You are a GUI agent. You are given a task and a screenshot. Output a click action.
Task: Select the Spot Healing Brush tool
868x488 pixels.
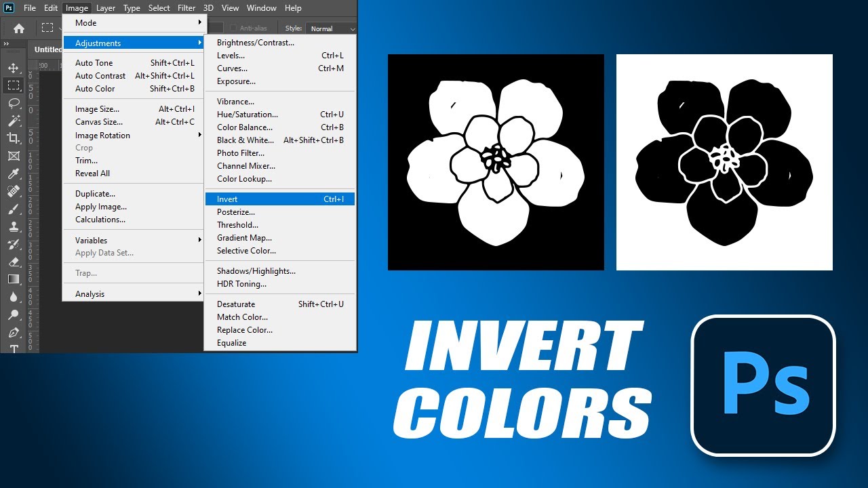tap(13, 191)
